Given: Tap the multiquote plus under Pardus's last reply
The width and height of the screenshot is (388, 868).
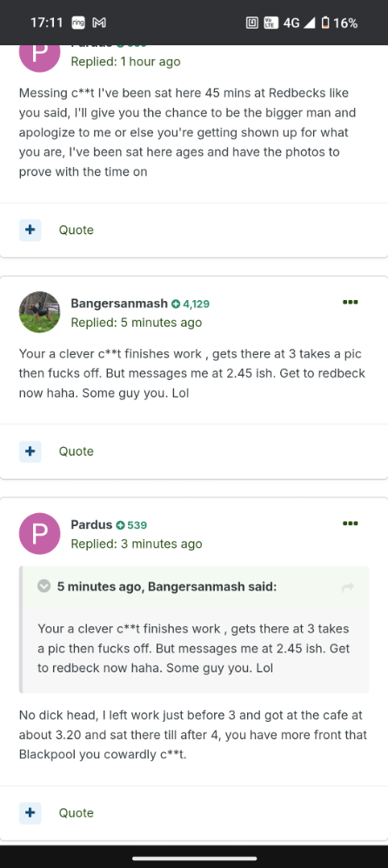Looking at the screenshot, I should [30, 812].
